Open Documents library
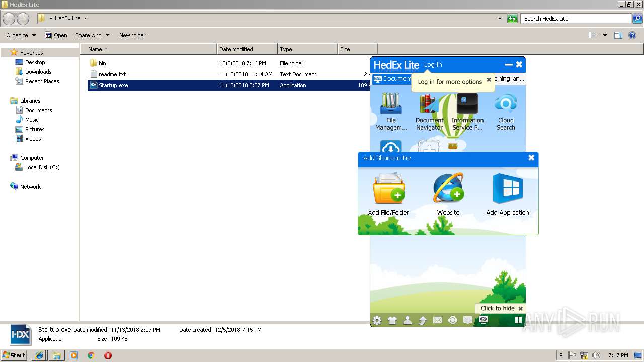This screenshot has height=362, width=644. point(38,110)
